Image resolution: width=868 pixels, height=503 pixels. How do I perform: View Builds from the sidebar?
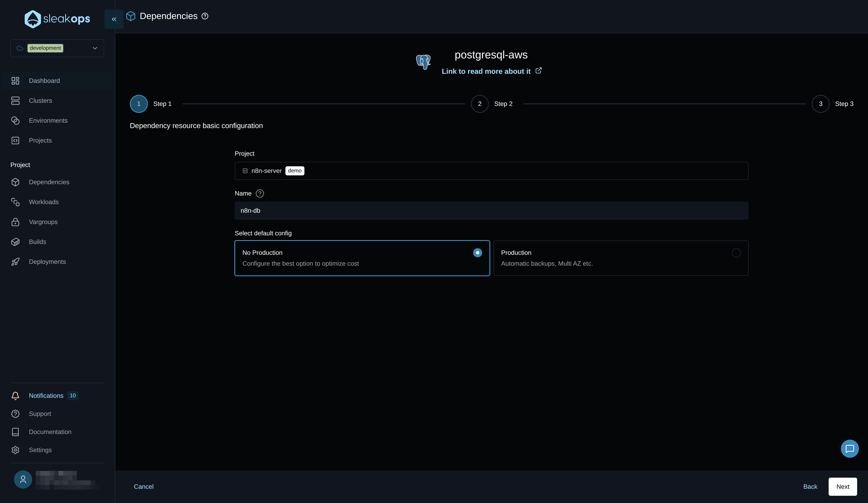pyautogui.click(x=37, y=241)
